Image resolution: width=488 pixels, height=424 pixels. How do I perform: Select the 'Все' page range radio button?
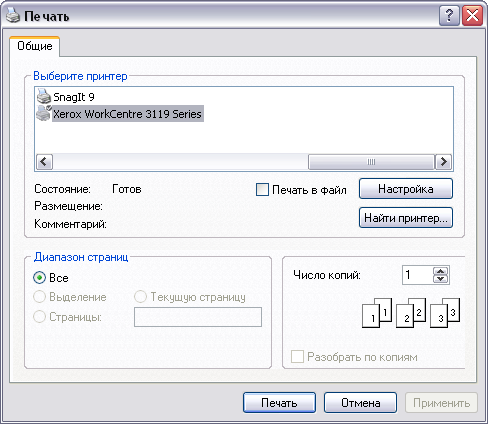[39, 278]
